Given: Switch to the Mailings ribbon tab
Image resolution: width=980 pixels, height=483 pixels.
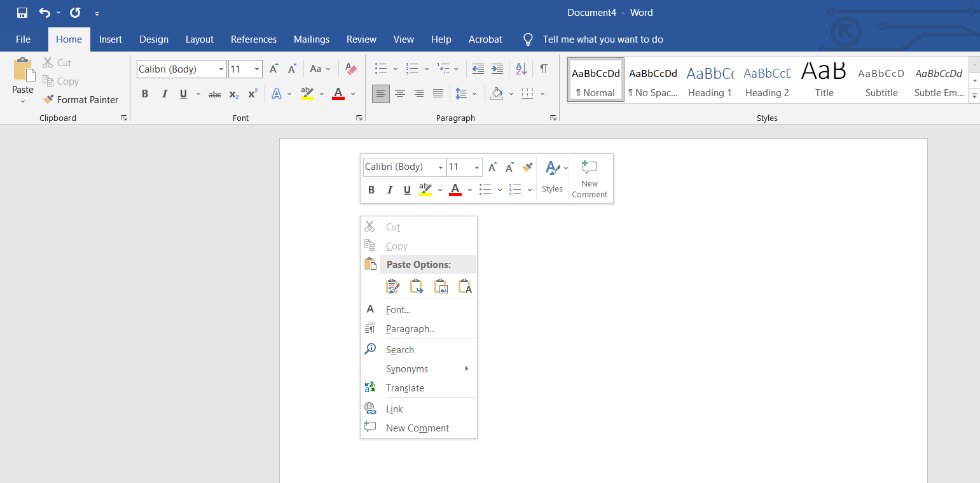Looking at the screenshot, I should (312, 39).
